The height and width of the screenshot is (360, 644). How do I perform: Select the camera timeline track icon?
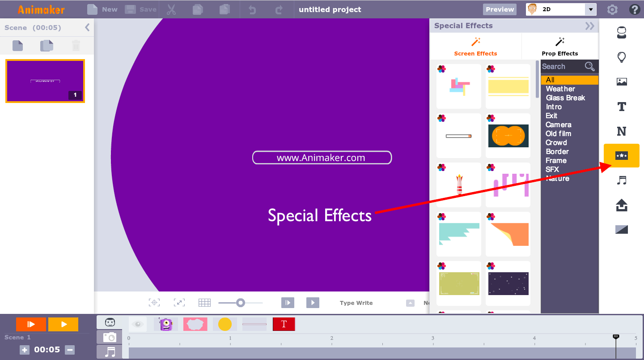[x=110, y=337]
